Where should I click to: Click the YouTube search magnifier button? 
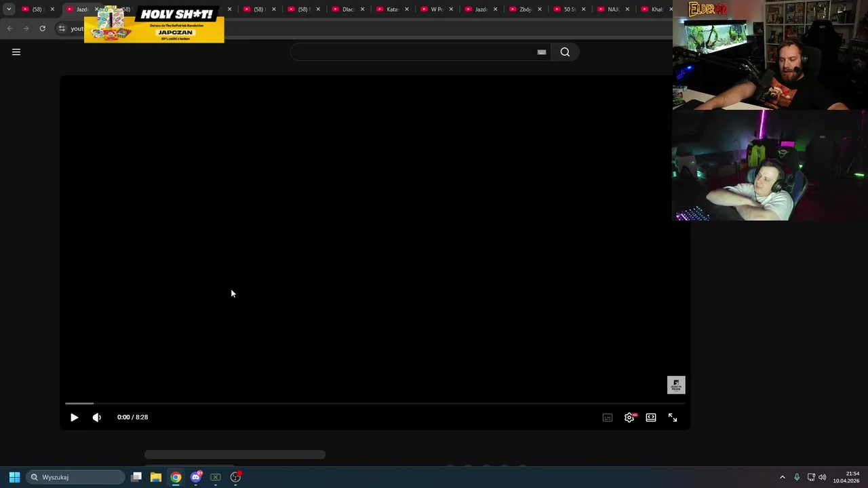click(565, 52)
